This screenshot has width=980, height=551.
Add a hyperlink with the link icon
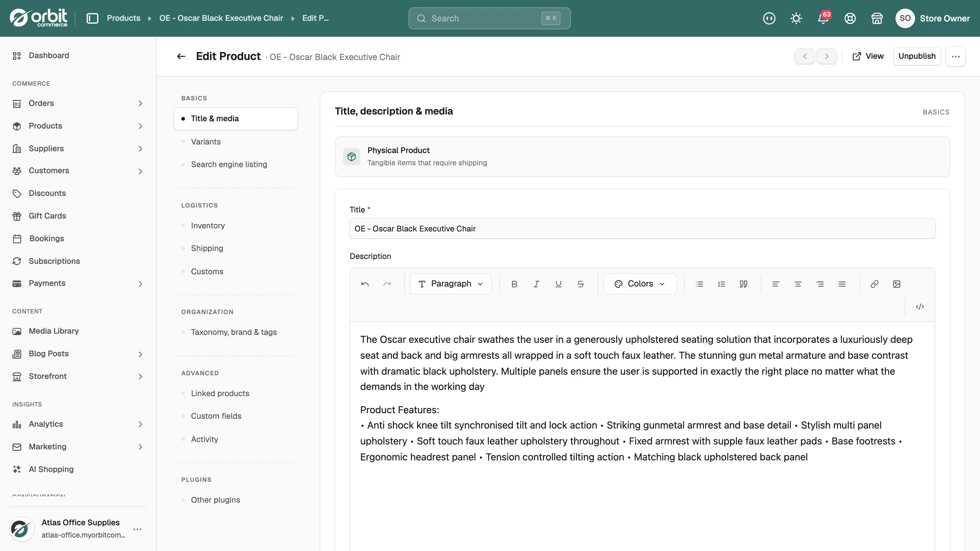(x=874, y=284)
